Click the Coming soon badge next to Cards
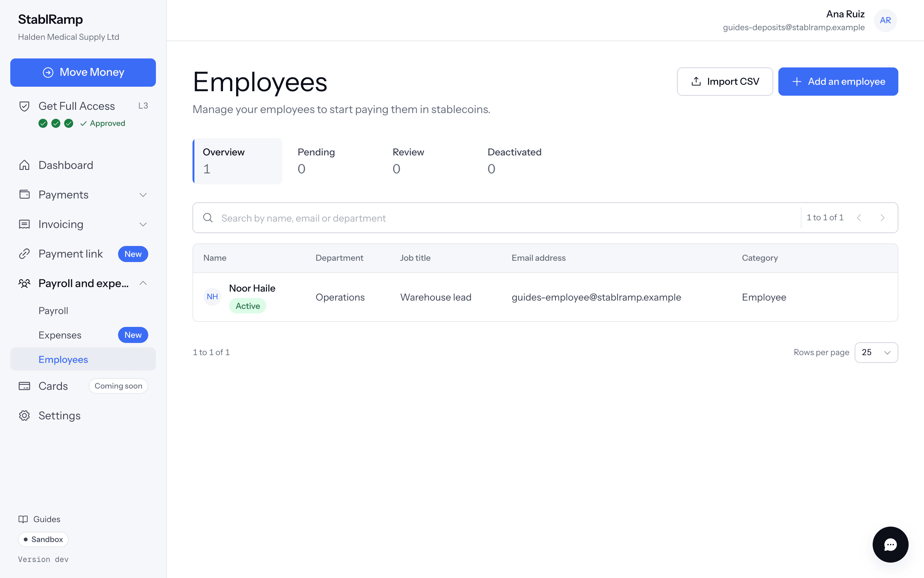 pyautogui.click(x=118, y=386)
